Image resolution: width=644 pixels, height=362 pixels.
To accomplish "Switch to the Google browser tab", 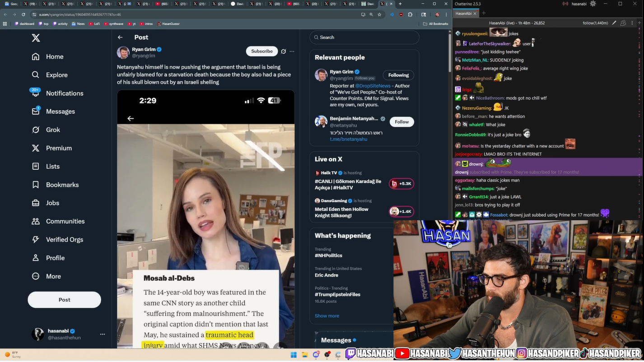I will [11, 4].
